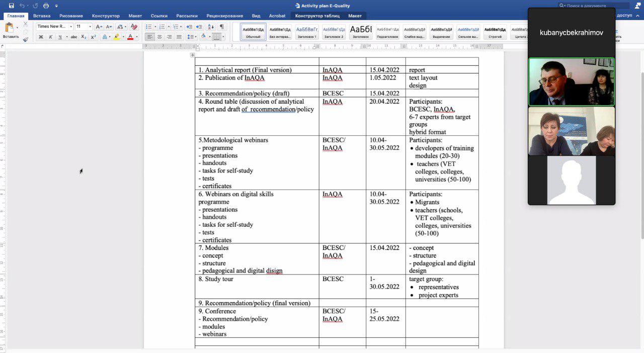Save the document with the floppy disk icon
The width and height of the screenshot is (644, 353).
tap(12, 6)
